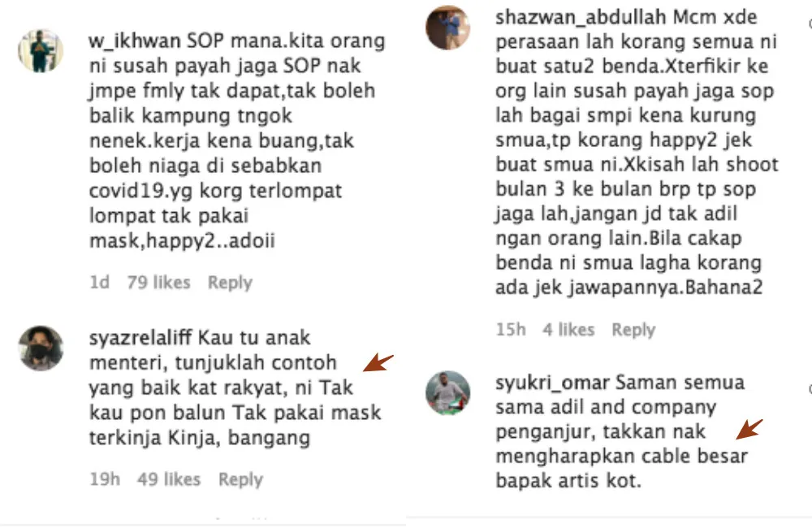Click red arrow beside syazrelaliff's comment
The width and height of the screenshot is (812, 528).
pyautogui.click(x=378, y=363)
